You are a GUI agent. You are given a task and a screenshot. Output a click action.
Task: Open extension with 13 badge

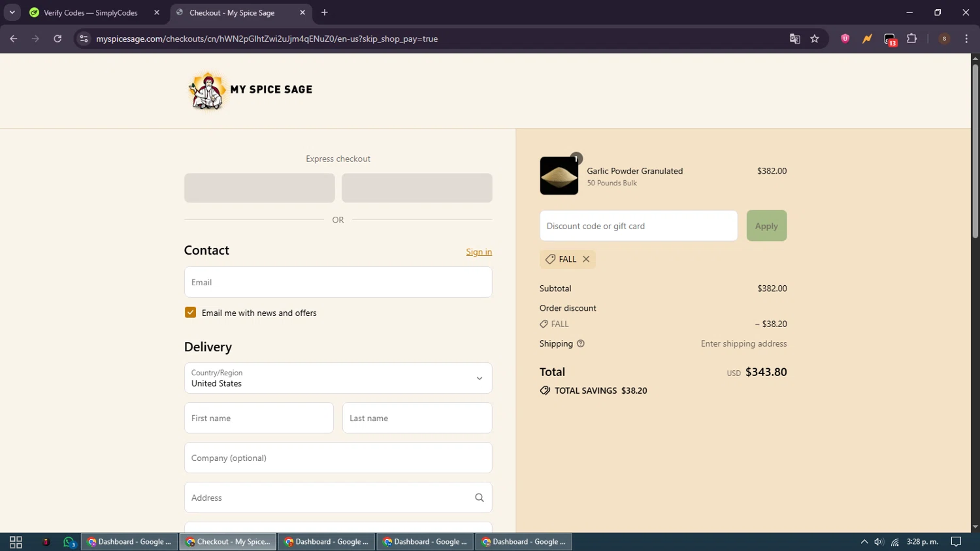click(x=890, y=39)
